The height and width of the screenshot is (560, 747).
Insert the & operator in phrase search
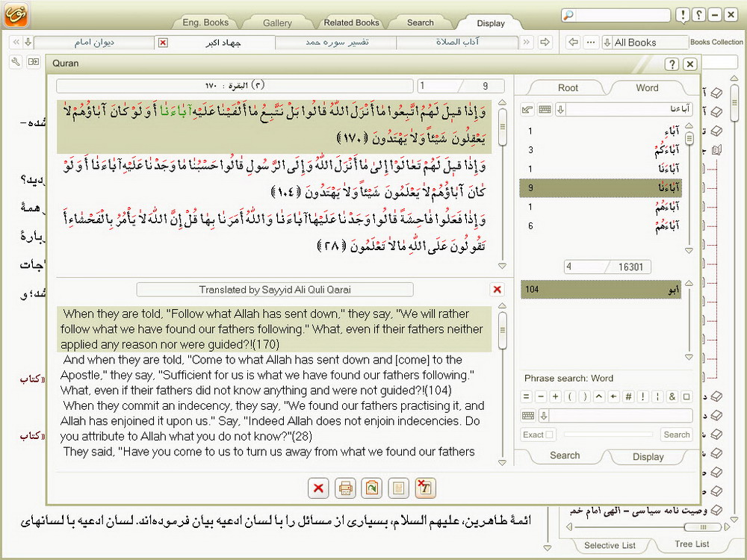tap(672, 396)
